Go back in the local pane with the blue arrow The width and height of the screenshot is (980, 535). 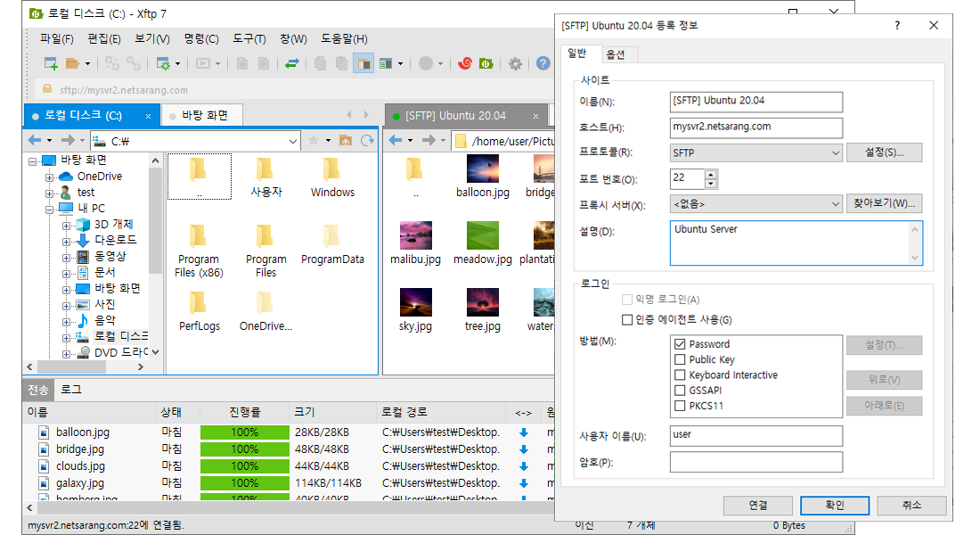point(35,140)
